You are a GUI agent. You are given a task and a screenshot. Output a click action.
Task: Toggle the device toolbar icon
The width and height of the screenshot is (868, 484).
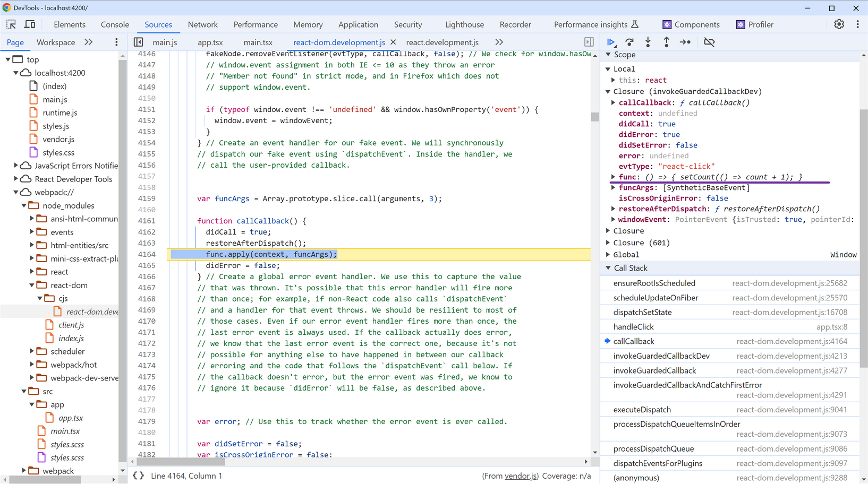point(30,24)
